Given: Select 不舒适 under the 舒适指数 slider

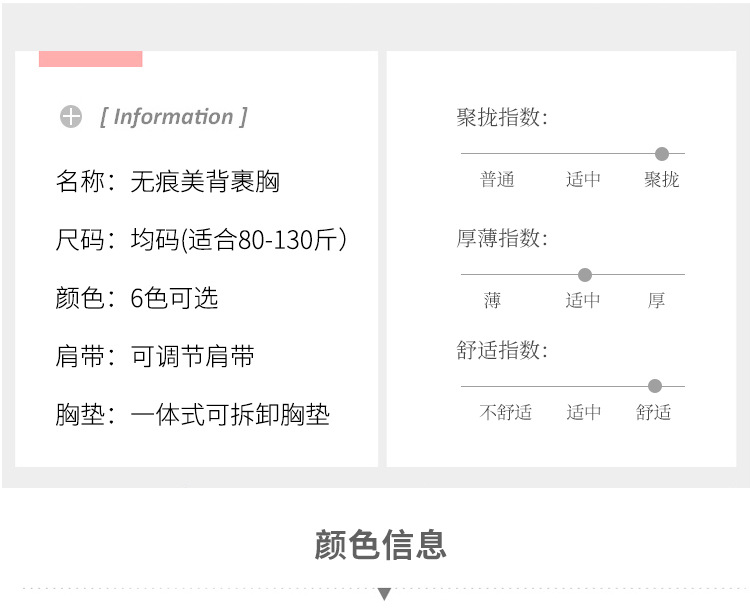Looking at the screenshot, I should coord(506,412).
